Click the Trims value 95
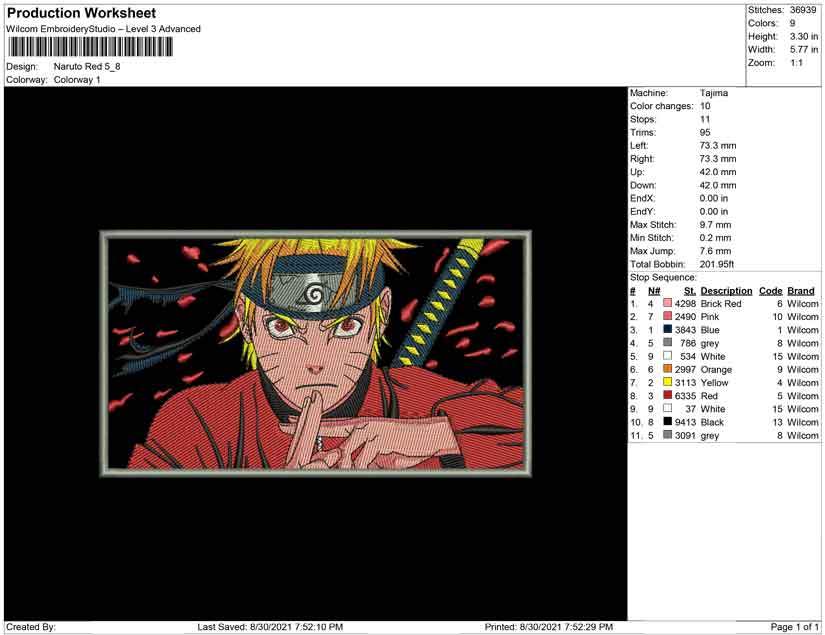The height and width of the screenshot is (635, 825). tap(705, 133)
